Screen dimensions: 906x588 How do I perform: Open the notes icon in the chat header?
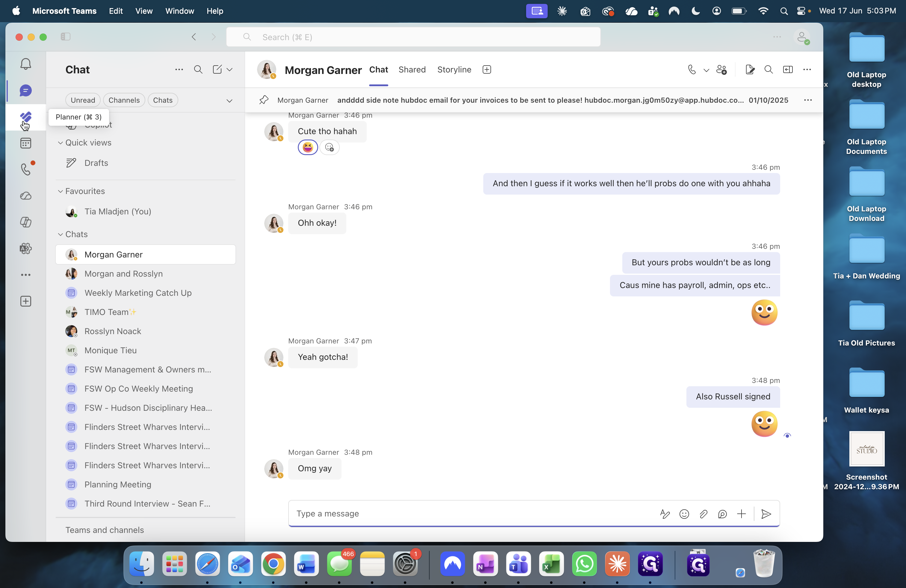pos(750,69)
